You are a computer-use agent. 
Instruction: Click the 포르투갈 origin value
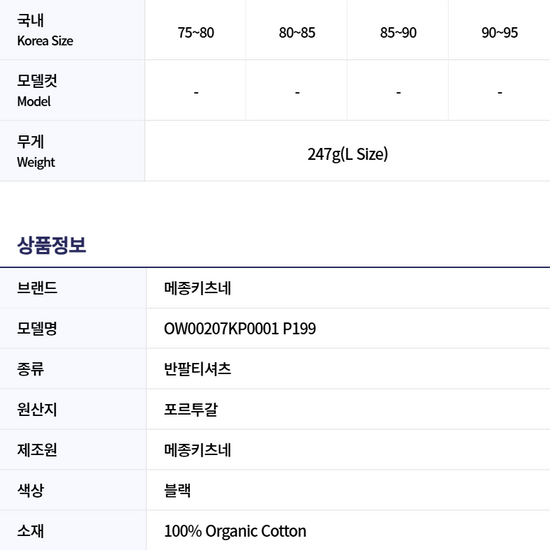pos(191,409)
